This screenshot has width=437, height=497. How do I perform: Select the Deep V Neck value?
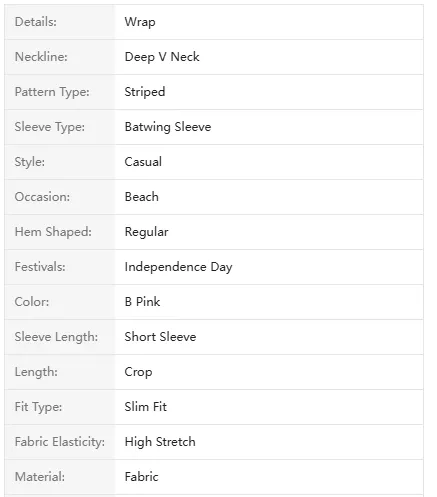(x=162, y=57)
